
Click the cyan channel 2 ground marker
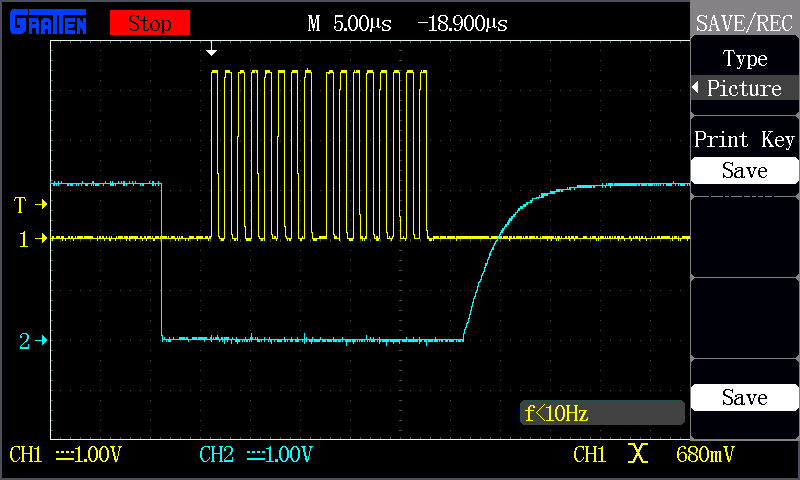(33, 340)
